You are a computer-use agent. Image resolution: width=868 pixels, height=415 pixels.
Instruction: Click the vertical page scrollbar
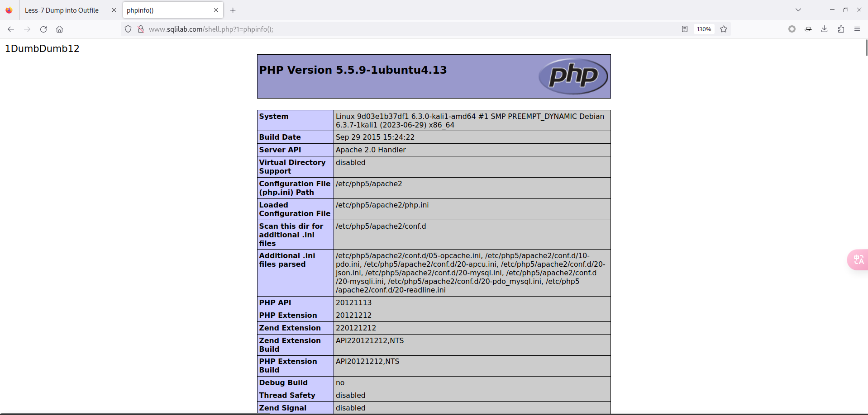[x=866, y=47]
